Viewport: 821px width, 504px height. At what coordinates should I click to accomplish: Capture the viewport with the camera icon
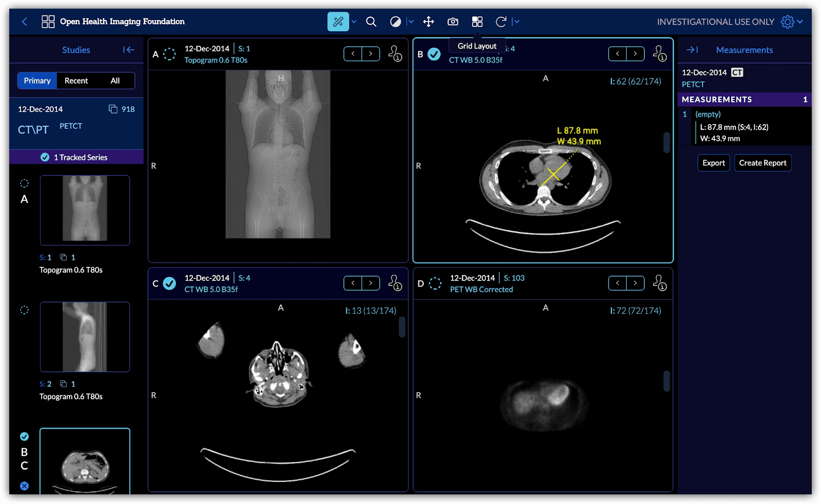453,22
